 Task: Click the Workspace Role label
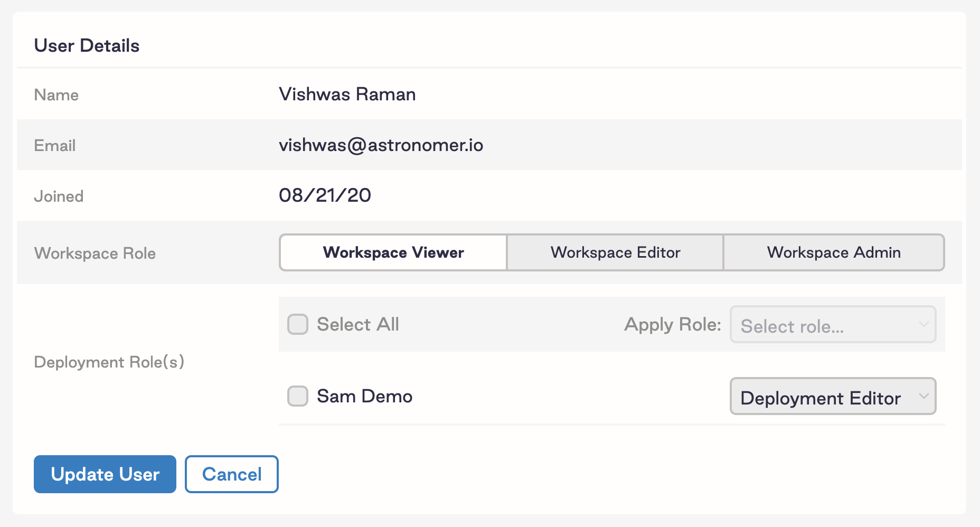click(x=95, y=253)
